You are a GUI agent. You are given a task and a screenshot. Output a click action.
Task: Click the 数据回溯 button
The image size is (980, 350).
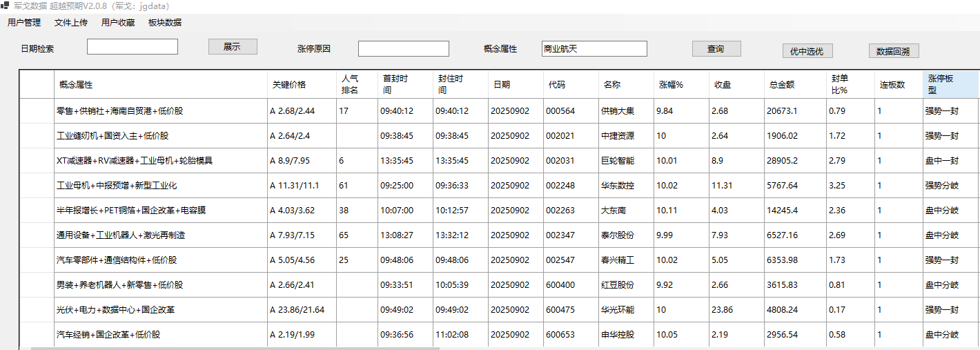pyautogui.click(x=893, y=51)
